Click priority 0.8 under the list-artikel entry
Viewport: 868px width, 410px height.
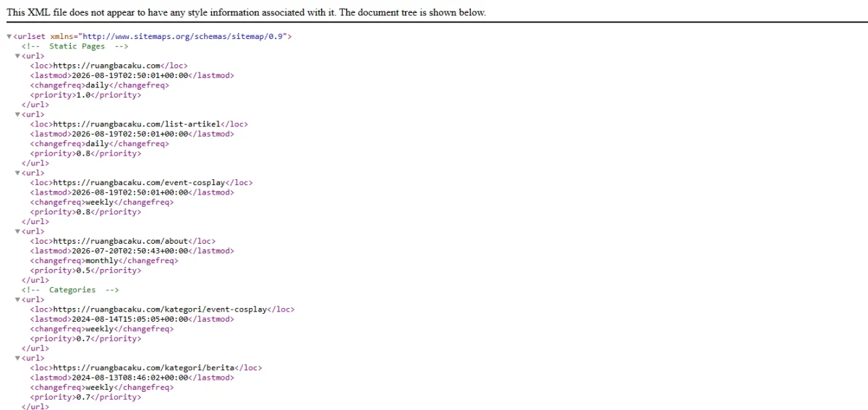coord(85,153)
